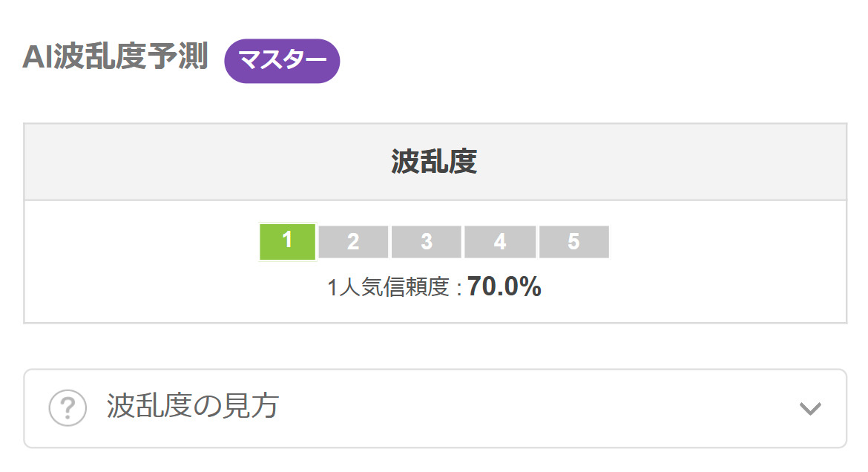Viewport: 868px width, 472px height.
Task: Click the gray level 5 box
Action: [x=573, y=241]
